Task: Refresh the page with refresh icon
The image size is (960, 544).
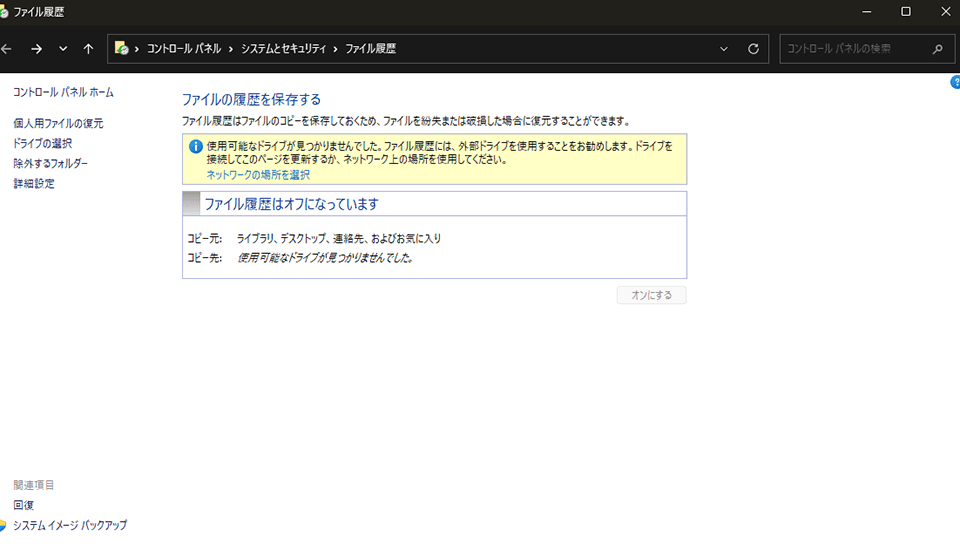Action: pos(754,49)
